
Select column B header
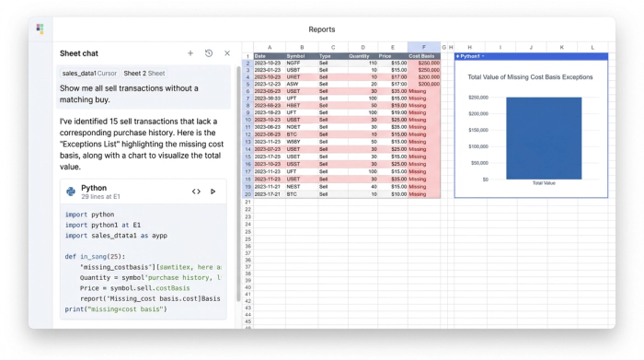click(302, 47)
